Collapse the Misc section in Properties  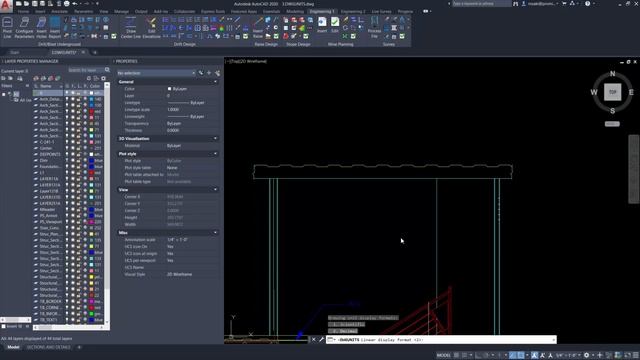pyautogui.click(x=215, y=233)
